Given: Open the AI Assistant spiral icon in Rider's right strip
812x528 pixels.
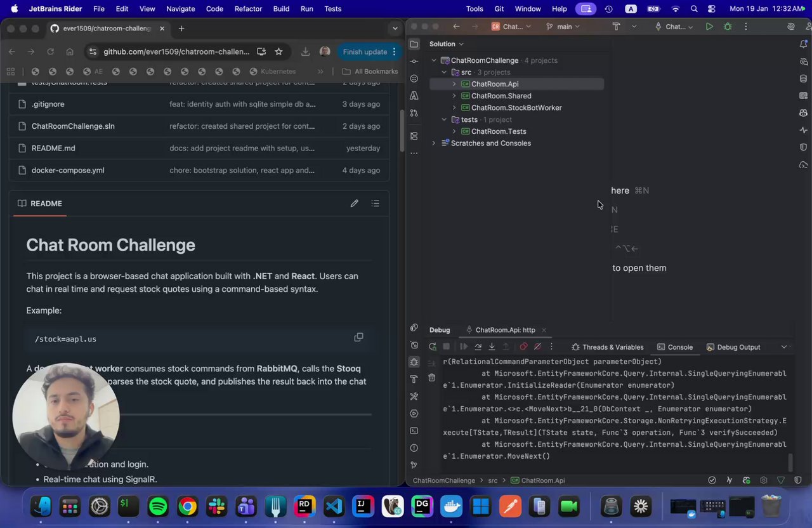Looking at the screenshot, I should [804, 62].
